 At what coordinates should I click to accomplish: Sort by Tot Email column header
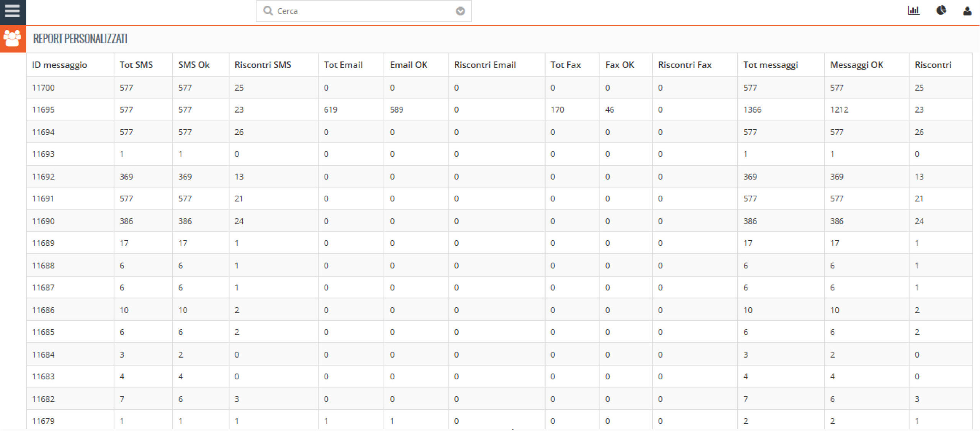point(343,65)
